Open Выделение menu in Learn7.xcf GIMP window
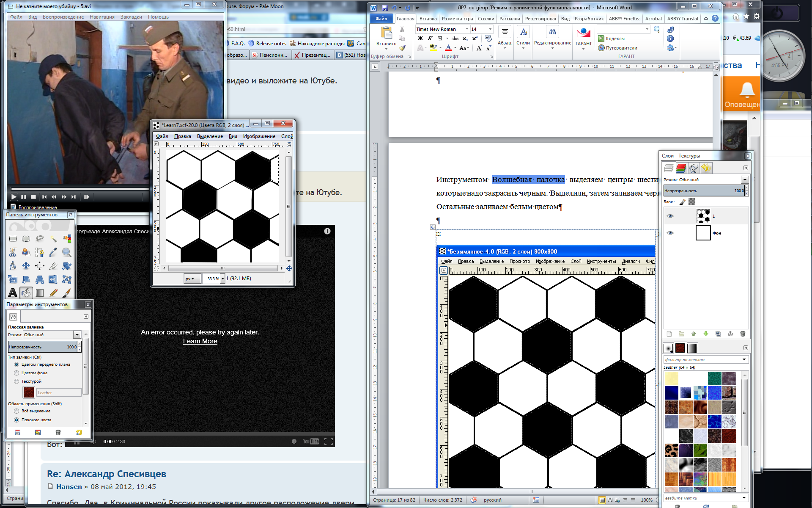 coord(210,136)
